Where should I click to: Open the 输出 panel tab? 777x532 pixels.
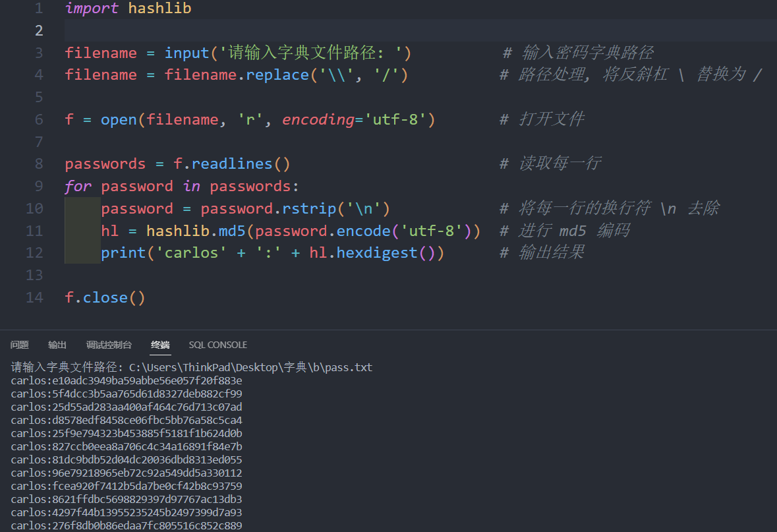(57, 345)
